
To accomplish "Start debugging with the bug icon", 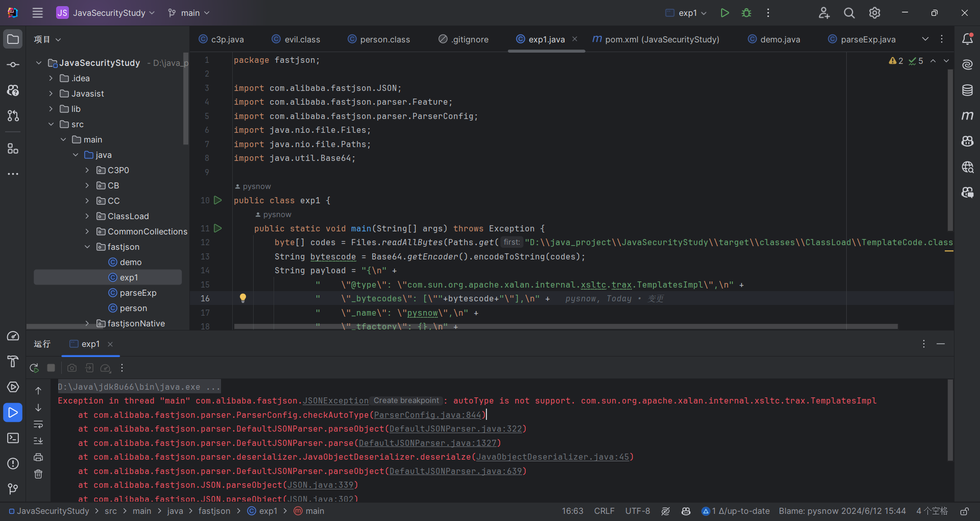I will pos(746,13).
